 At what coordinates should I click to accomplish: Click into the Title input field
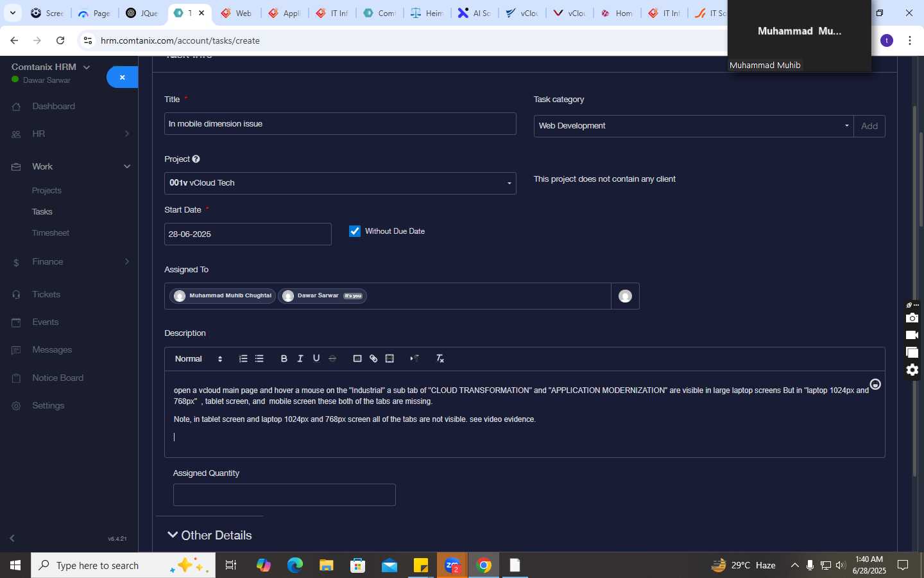pos(340,124)
